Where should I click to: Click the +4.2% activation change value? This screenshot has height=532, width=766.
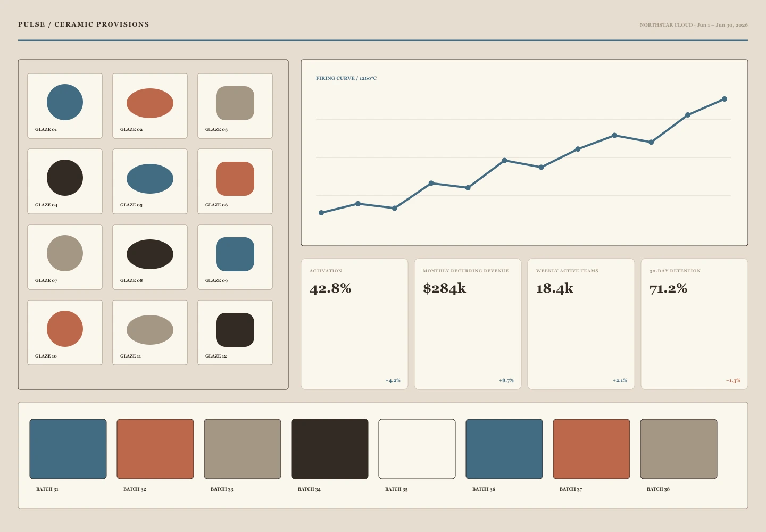393,381
